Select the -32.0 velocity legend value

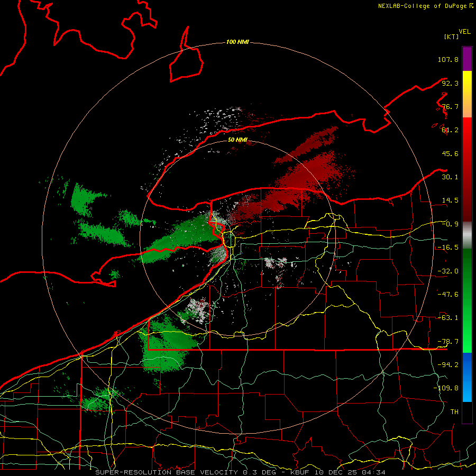tap(448, 271)
